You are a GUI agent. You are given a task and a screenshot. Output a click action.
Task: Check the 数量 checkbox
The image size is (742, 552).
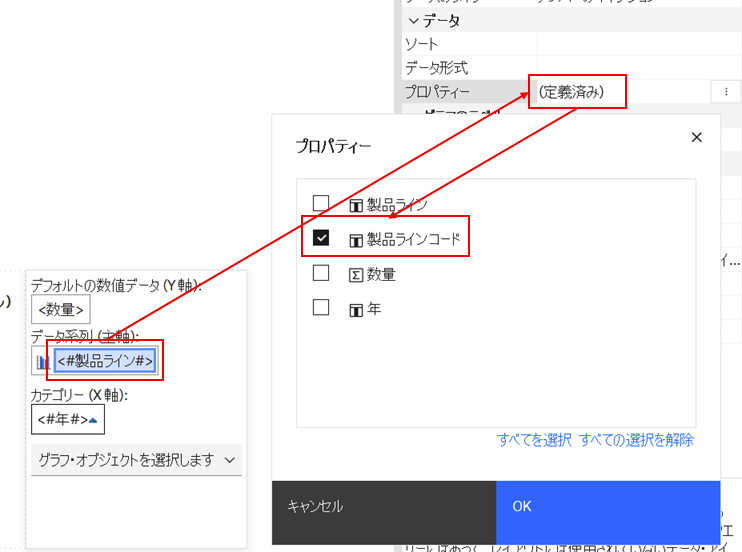click(x=321, y=273)
